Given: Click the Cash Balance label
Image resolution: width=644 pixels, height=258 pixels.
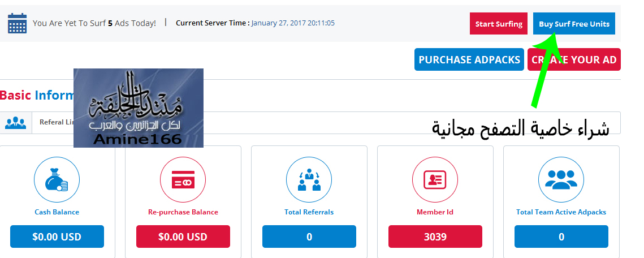Looking at the screenshot, I should (x=57, y=212).
